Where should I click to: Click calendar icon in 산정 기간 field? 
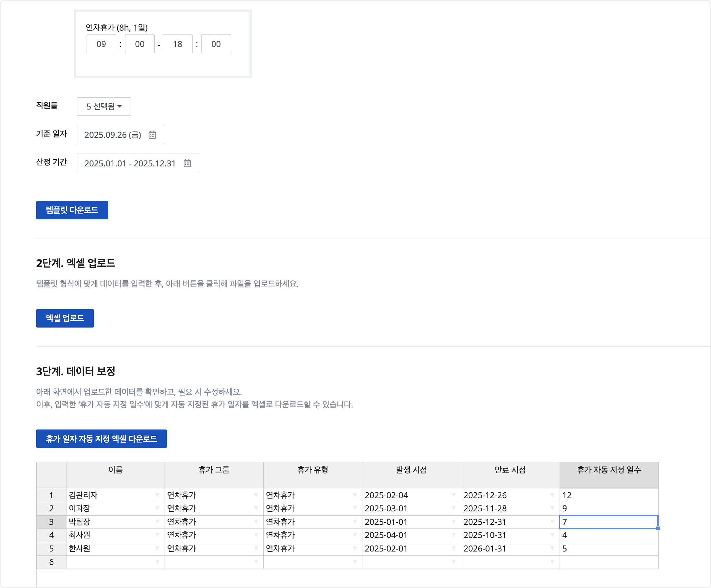coord(187,163)
